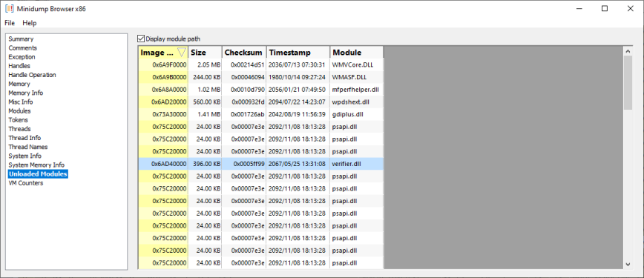The height and width of the screenshot is (278, 644).
Task: Select the verifier.dll module row
Action: [261, 164]
